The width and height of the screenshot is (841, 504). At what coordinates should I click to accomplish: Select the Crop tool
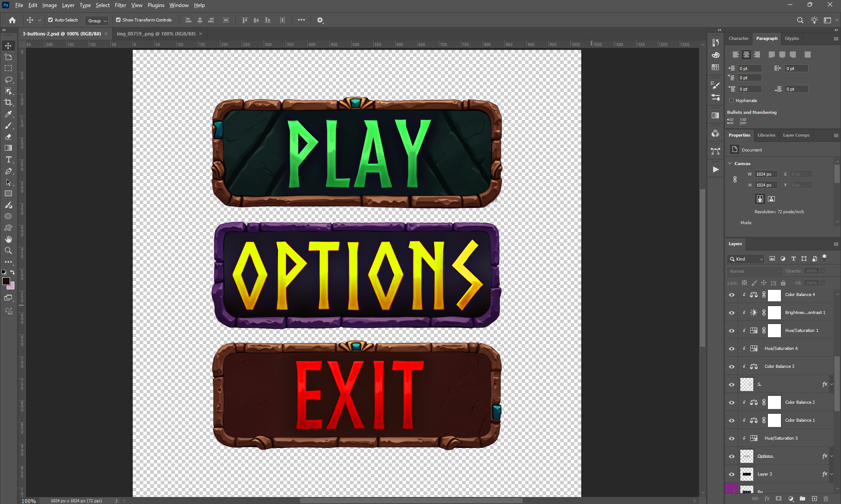coord(8,102)
